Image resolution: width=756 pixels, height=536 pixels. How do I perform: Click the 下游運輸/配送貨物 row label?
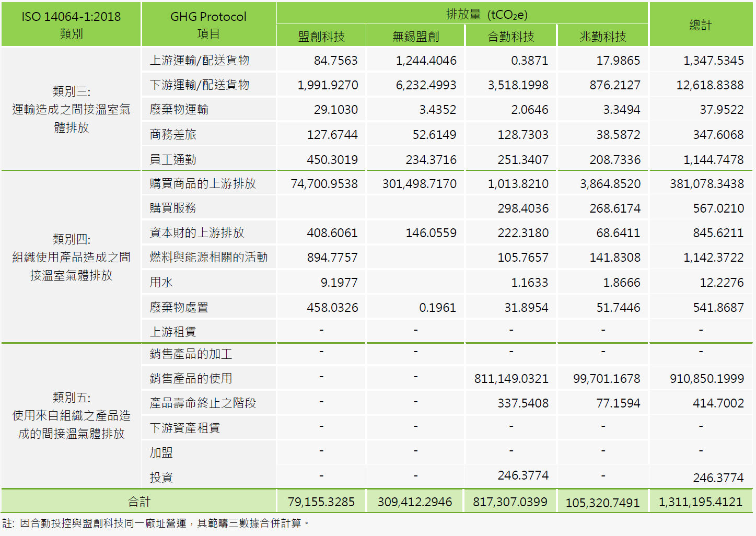pyautogui.click(x=200, y=85)
